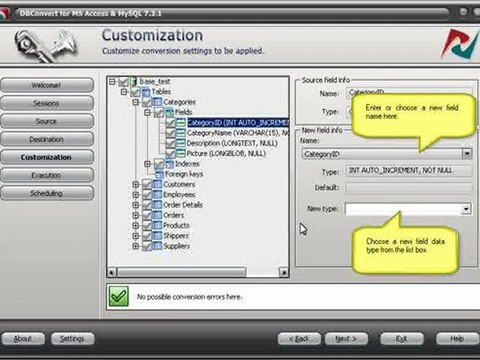
Task: Click the CategoryName field icon
Action: point(181,133)
